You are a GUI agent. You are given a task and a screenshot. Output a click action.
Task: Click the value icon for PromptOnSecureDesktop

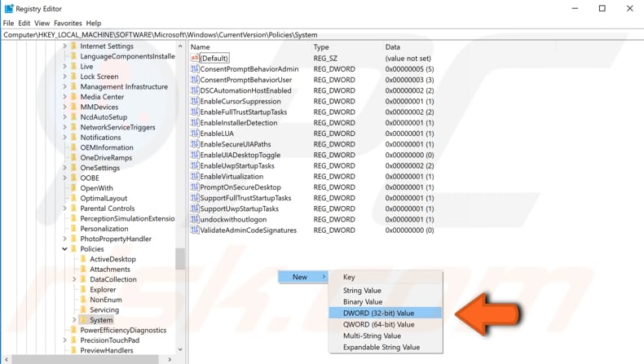tap(195, 187)
